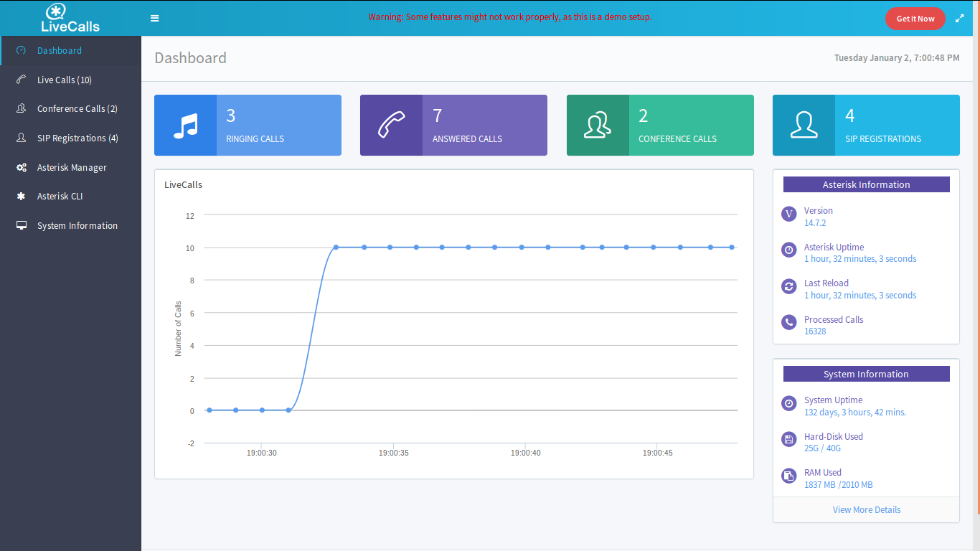Open System Information page
980x551 pixels.
(71, 225)
